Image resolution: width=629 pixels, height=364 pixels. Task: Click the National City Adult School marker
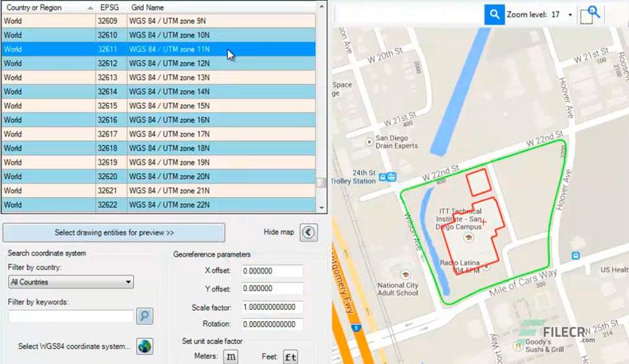[405, 275]
